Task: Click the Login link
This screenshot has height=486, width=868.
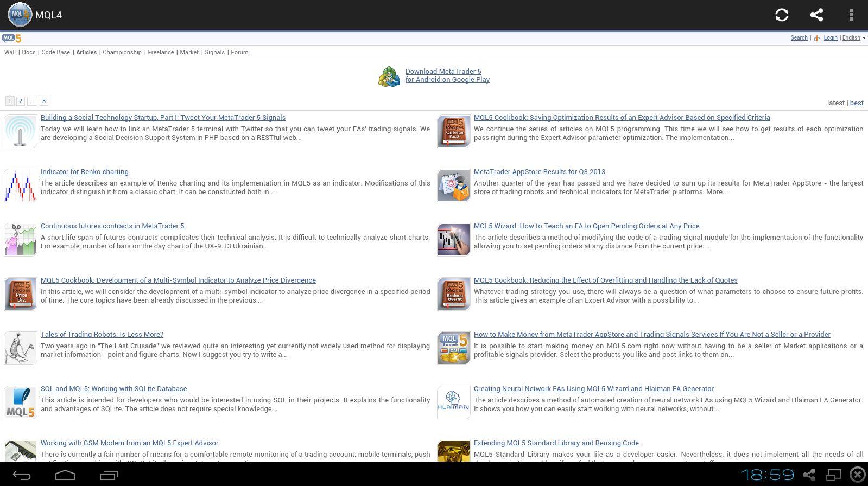Action: click(831, 37)
